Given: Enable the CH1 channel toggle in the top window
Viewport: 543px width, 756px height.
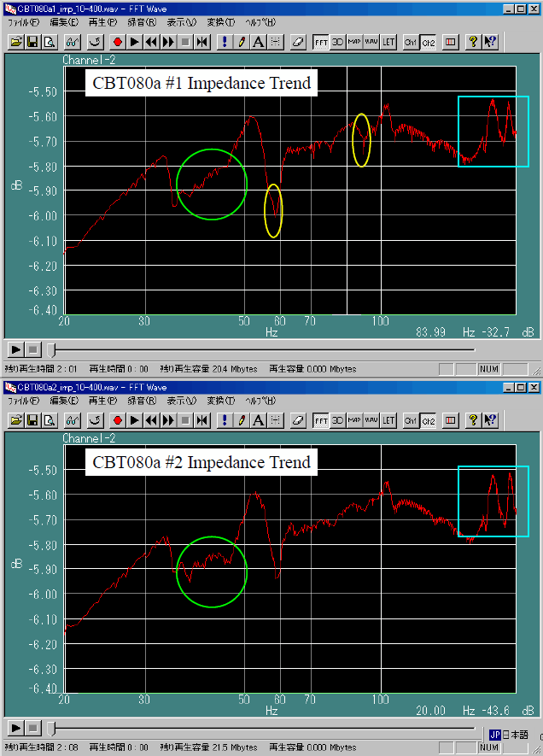Looking at the screenshot, I should tap(411, 41).
